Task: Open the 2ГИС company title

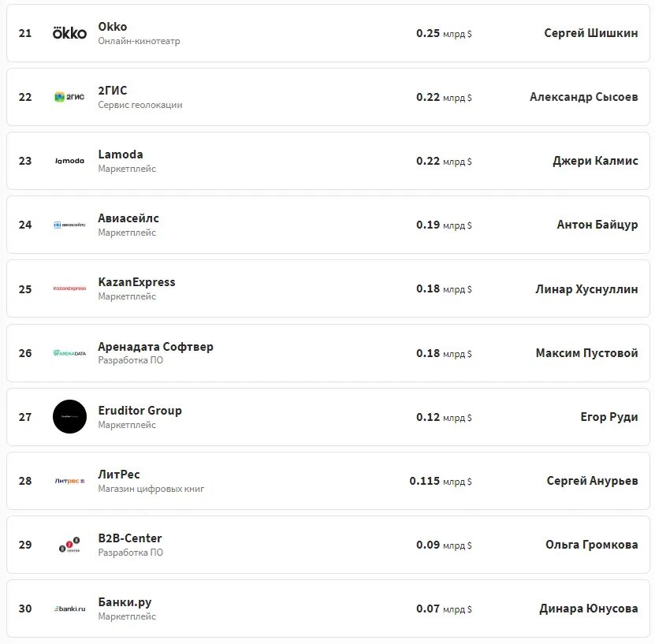Action: pyautogui.click(x=113, y=91)
